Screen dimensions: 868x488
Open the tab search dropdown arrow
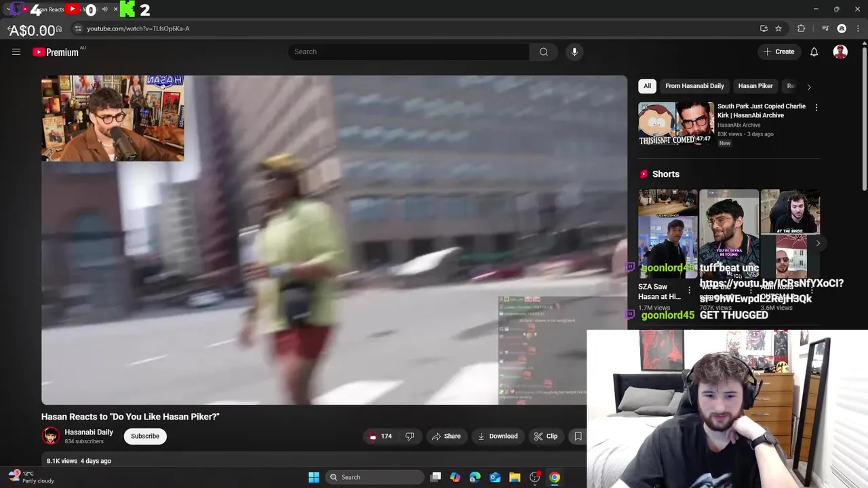9,9
